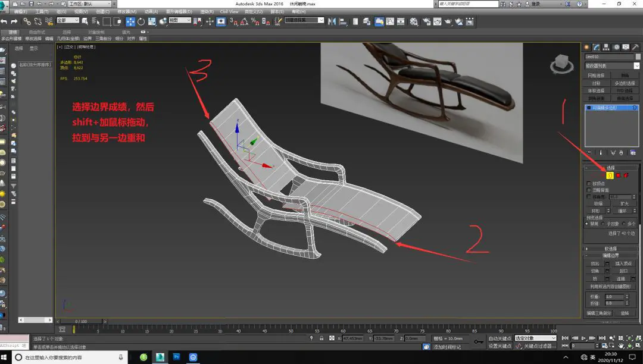This screenshot has height=364, width=643.
Task: Open the Hierarchy command panel tab
Action: [x=606, y=47]
